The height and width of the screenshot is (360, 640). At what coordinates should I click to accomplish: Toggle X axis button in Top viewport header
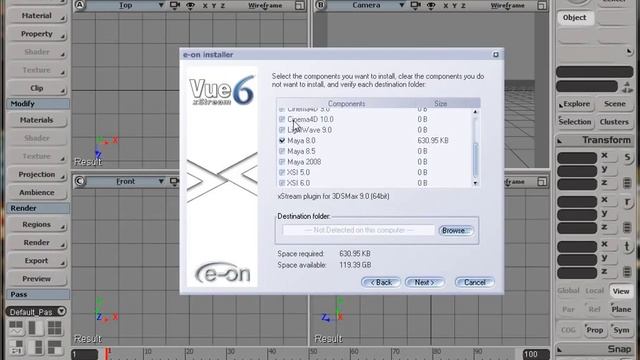[x=205, y=6]
